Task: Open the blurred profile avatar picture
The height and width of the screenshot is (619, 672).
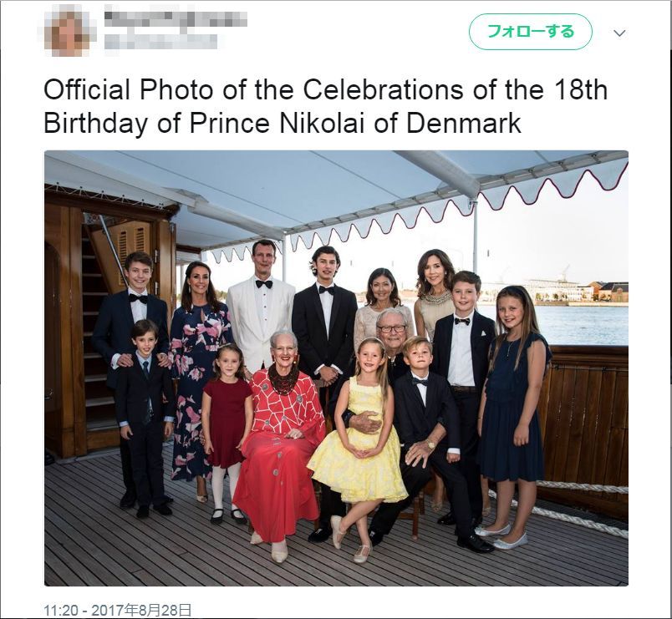Action: (68, 30)
